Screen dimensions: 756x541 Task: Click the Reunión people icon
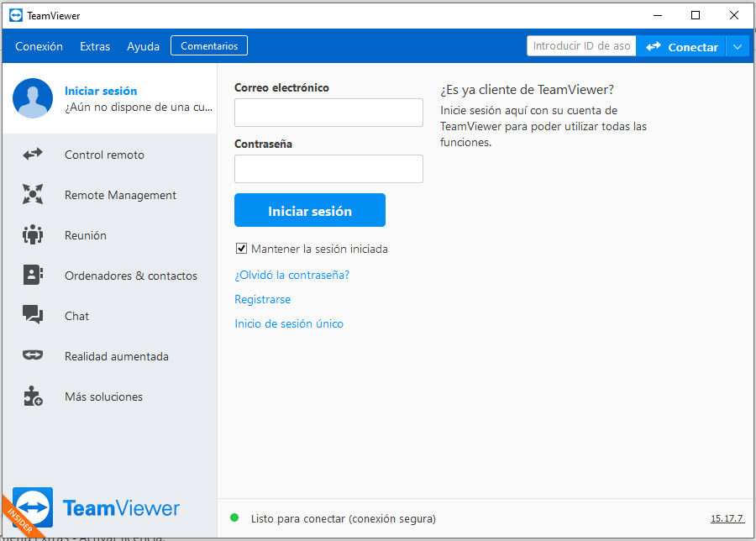pos(33,235)
